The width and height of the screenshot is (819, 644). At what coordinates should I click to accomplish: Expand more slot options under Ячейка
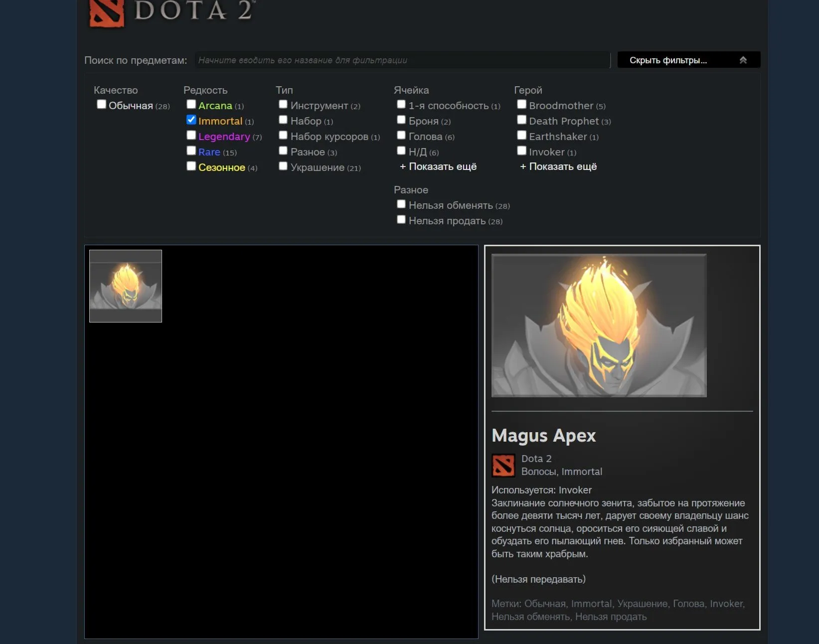[438, 166]
